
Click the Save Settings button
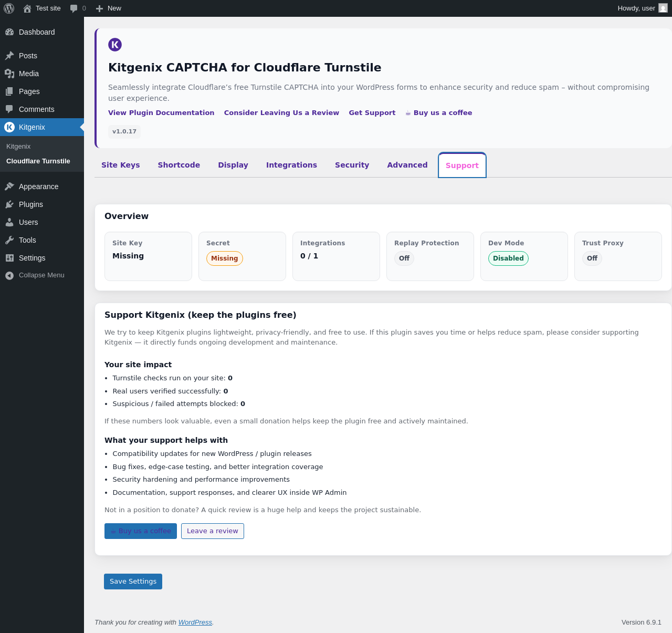click(133, 582)
